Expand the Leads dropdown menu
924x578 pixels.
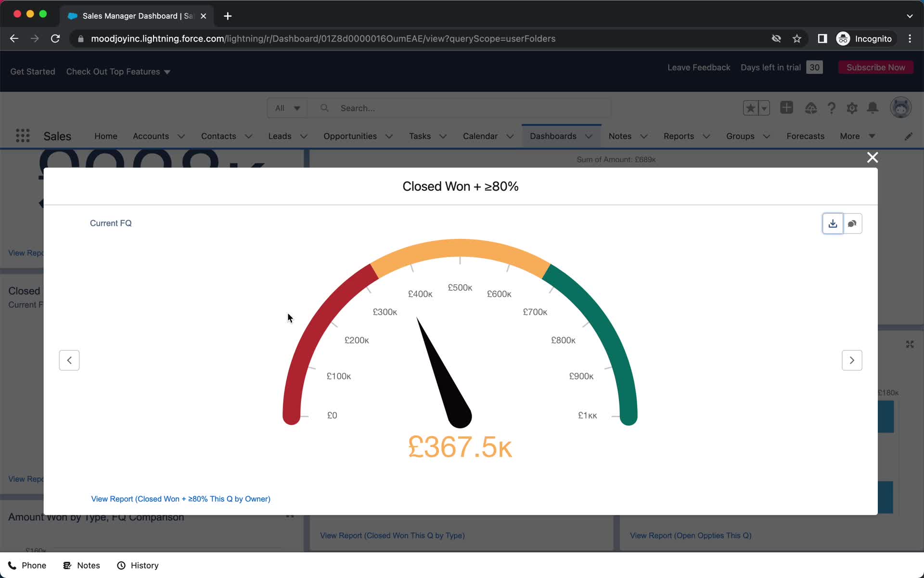tap(302, 136)
